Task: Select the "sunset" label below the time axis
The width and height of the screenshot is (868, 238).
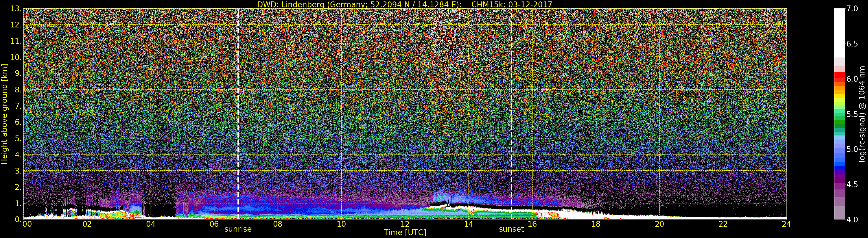Action: 511,229
